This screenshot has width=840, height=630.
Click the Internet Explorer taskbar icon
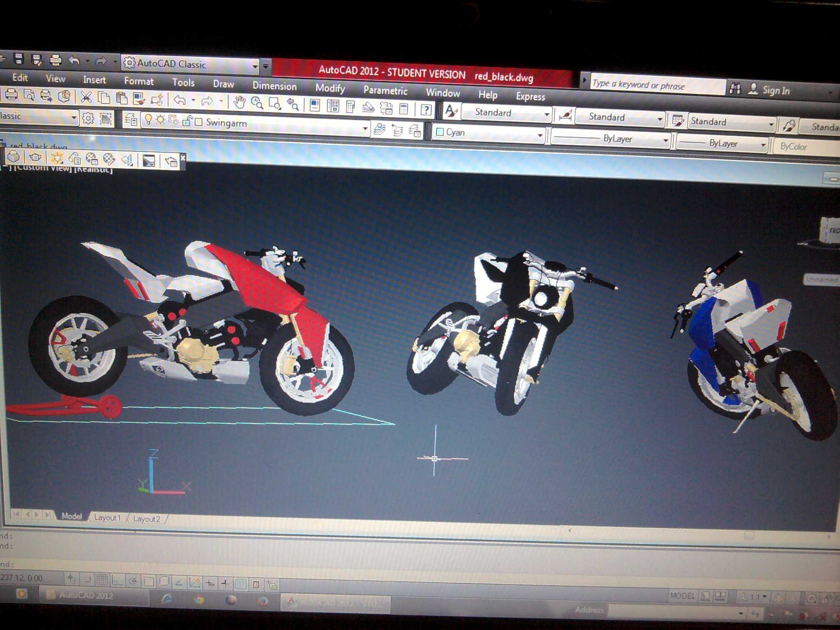[x=167, y=599]
